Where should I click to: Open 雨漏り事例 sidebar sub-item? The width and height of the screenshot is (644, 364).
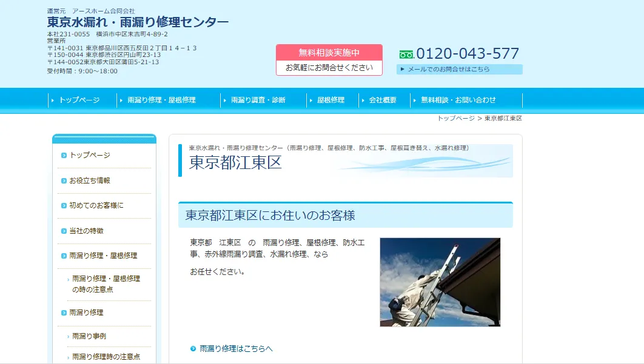(89, 336)
